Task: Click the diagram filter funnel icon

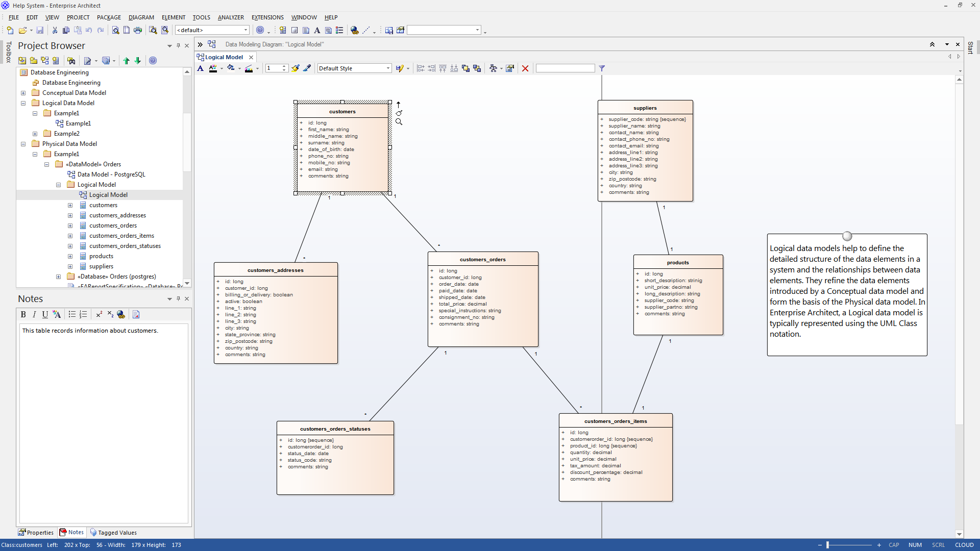Action: tap(602, 68)
